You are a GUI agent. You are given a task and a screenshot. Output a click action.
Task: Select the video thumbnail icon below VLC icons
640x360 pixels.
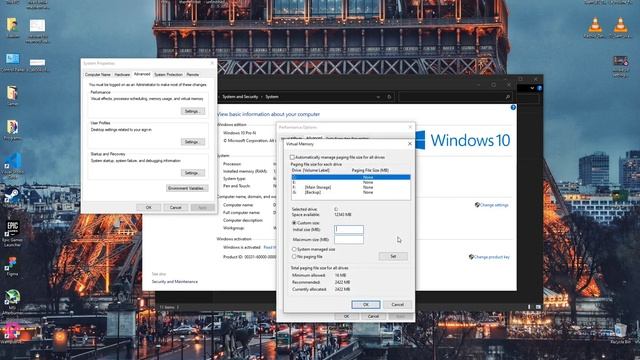pyautogui.click(x=620, y=62)
